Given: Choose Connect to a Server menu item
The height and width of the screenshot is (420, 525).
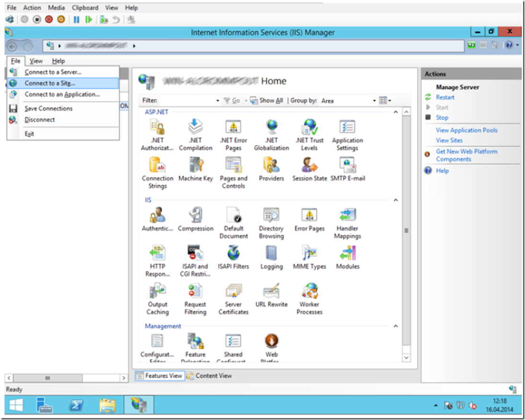Looking at the screenshot, I should [63, 72].
